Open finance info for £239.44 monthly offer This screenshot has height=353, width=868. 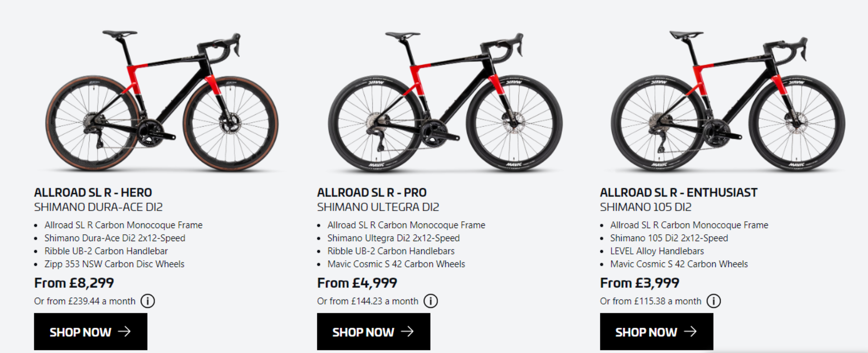click(x=148, y=301)
